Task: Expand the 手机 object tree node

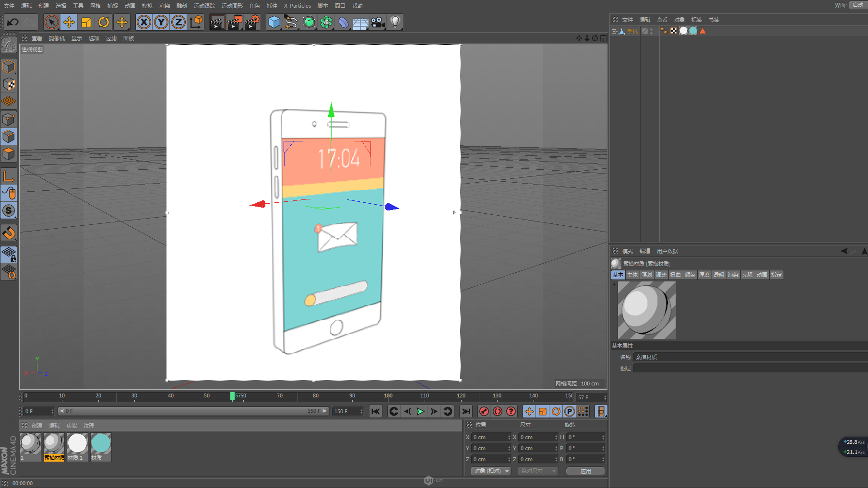Action: click(x=614, y=31)
